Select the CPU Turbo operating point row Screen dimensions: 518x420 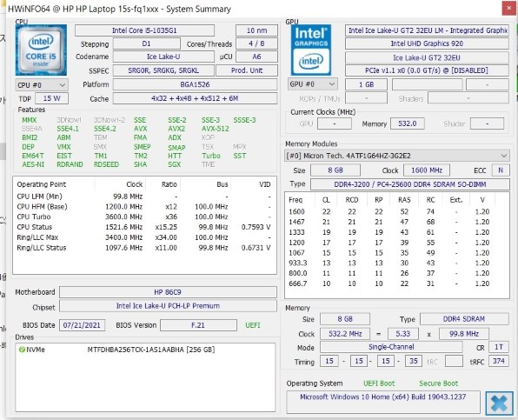point(144,217)
